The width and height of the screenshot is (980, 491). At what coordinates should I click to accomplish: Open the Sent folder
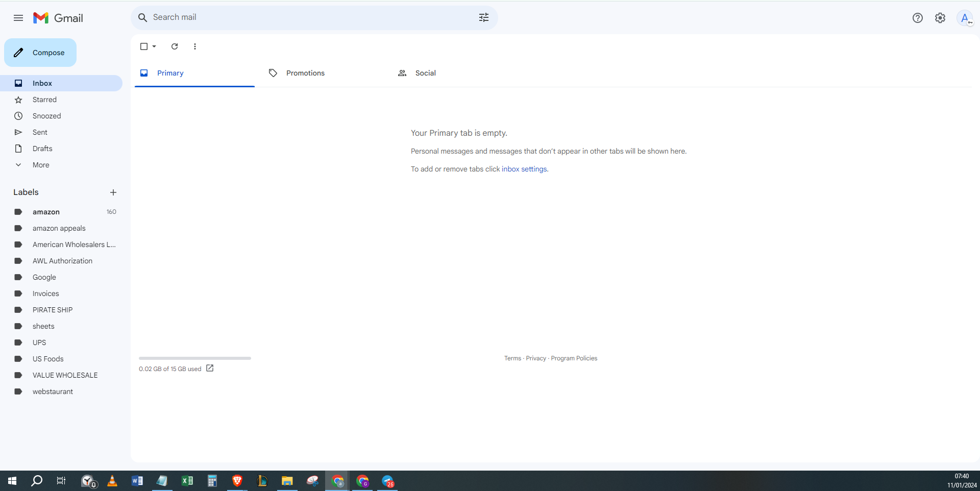tap(61, 132)
